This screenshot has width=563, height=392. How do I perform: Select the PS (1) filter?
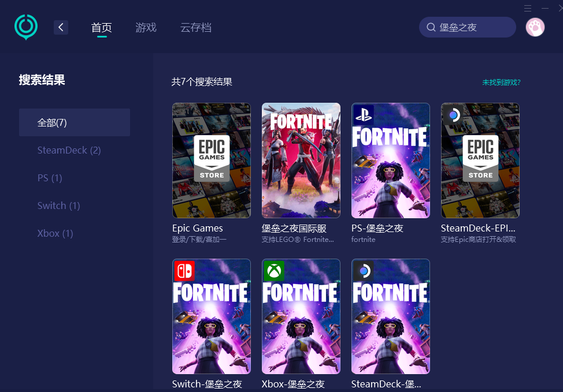click(x=50, y=178)
